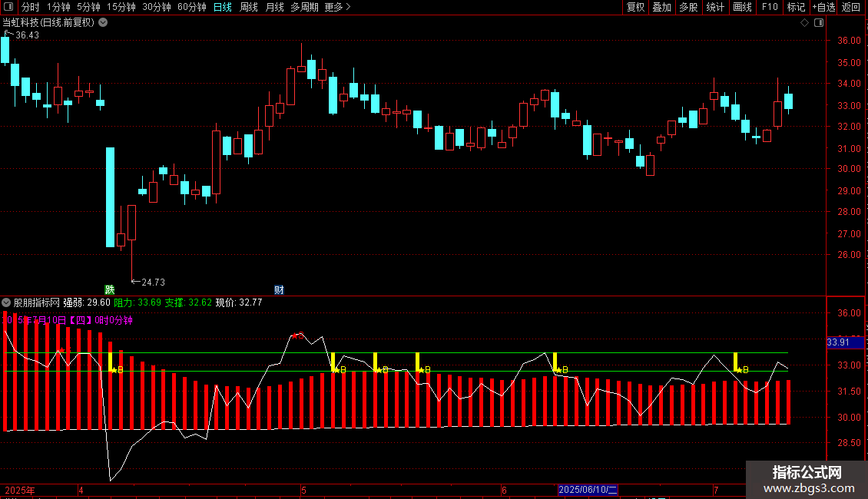Open the 多股 multi-stock view
This screenshot has width=868, height=499.
(688, 7)
